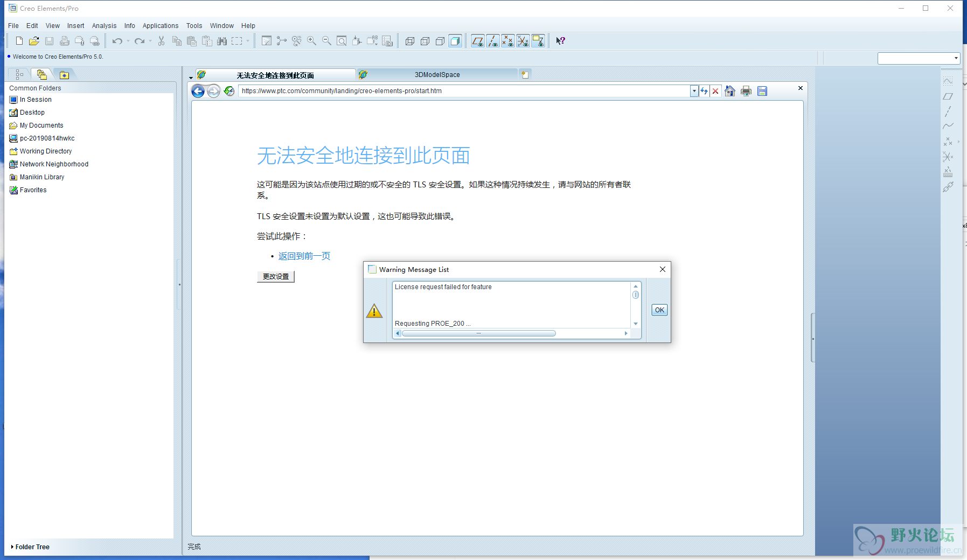Toggle datum points display
The image size is (967, 560).
507,41
